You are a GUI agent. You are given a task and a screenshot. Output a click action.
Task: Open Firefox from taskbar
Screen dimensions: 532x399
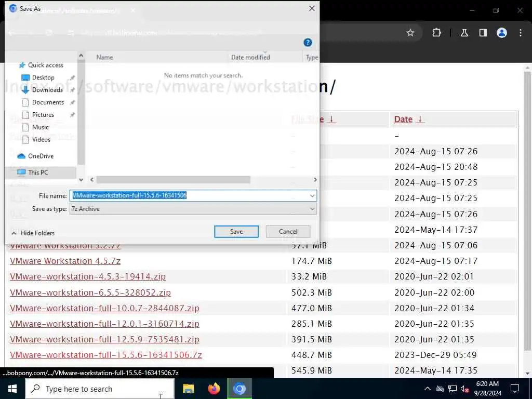click(x=214, y=389)
